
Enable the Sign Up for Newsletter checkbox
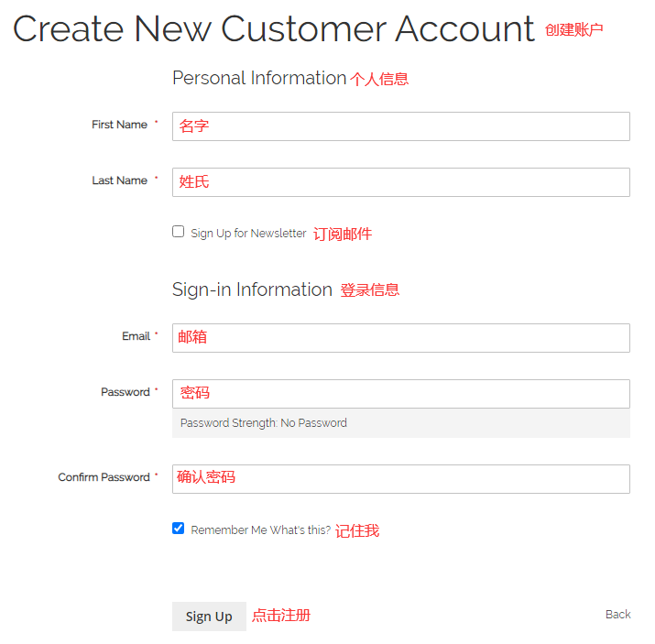click(x=179, y=232)
